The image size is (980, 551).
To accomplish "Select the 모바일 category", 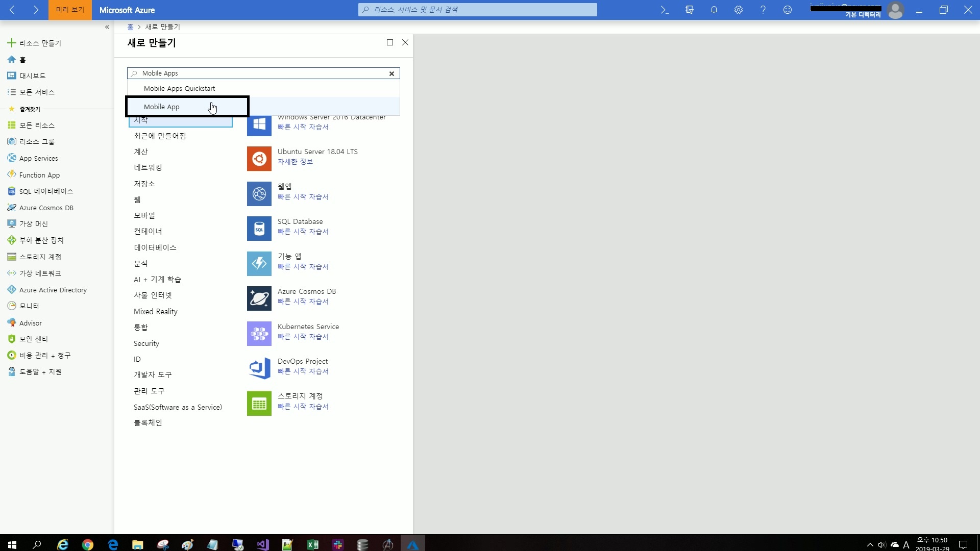I will pyautogui.click(x=144, y=215).
